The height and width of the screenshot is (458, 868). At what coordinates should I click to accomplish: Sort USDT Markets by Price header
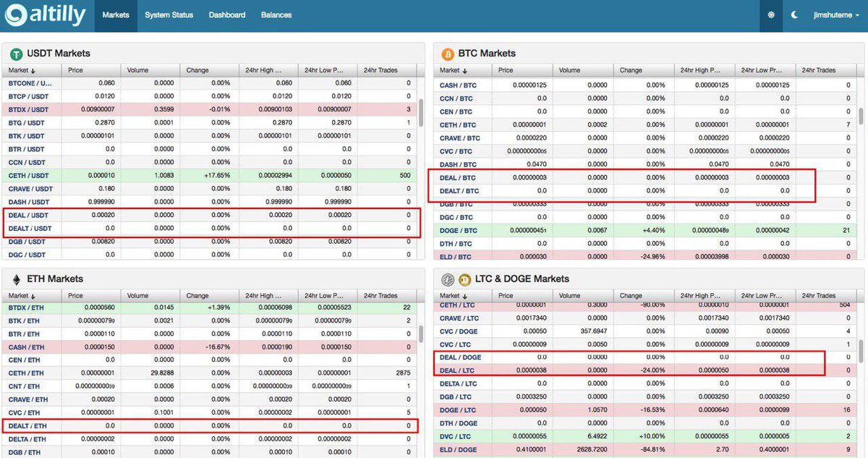[x=93, y=70]
